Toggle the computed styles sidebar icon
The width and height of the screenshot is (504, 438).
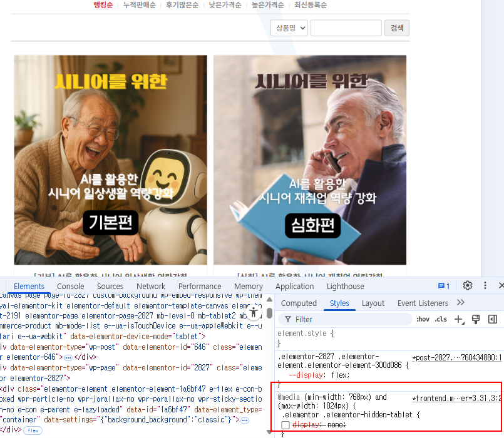click(493, 319)
